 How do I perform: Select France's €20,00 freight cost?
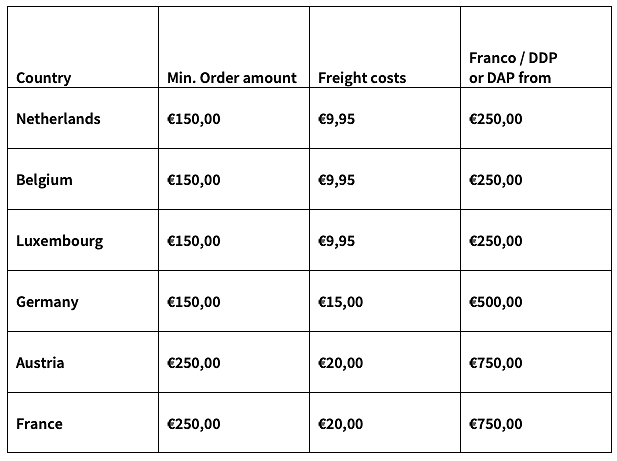click(340, 424)
